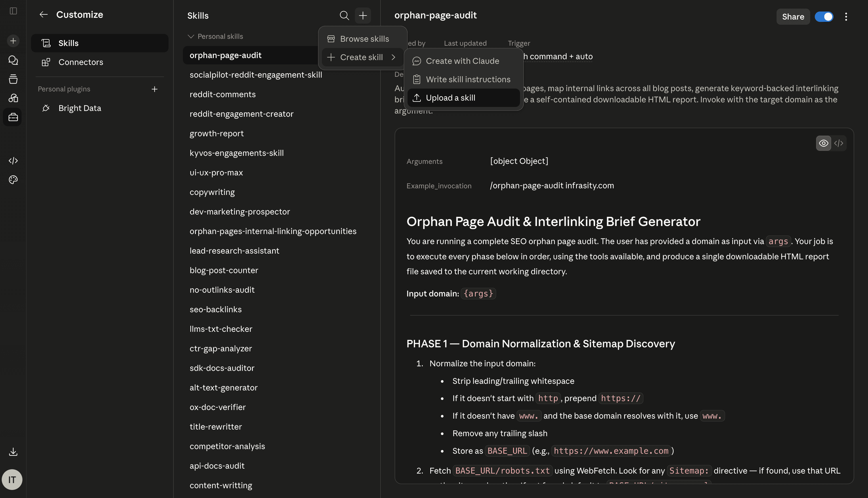Open the Bright Data plugin
Viewport: 868px width, 498px height.
coord(100,108)
